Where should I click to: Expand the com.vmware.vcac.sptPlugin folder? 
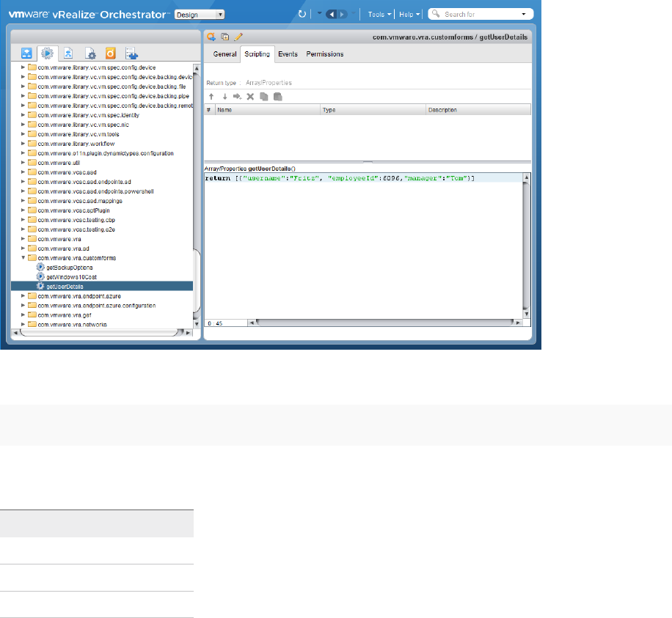23,210
